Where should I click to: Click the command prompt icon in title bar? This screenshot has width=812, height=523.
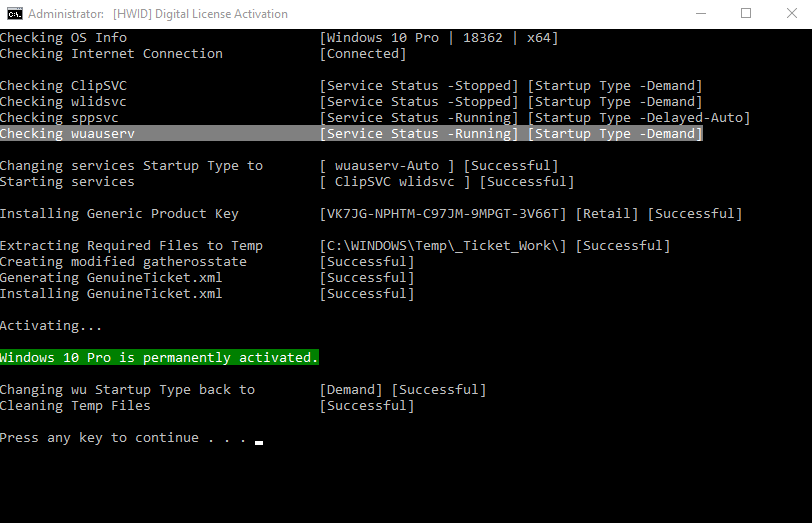(14, 13)
